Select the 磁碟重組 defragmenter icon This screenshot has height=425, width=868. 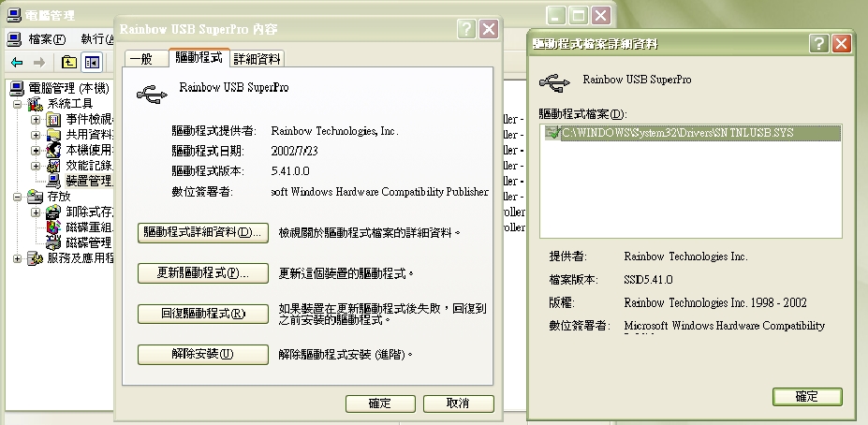pos(53,227)
